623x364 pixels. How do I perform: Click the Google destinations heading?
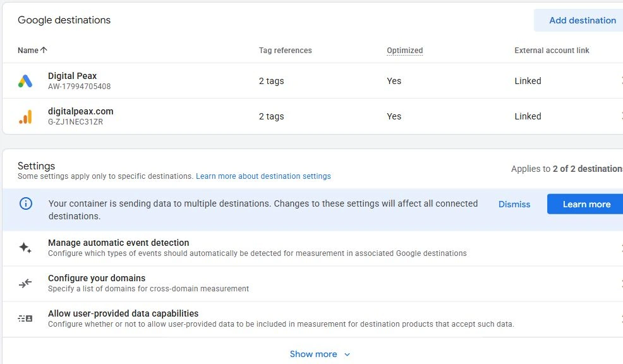coord(64,20)
